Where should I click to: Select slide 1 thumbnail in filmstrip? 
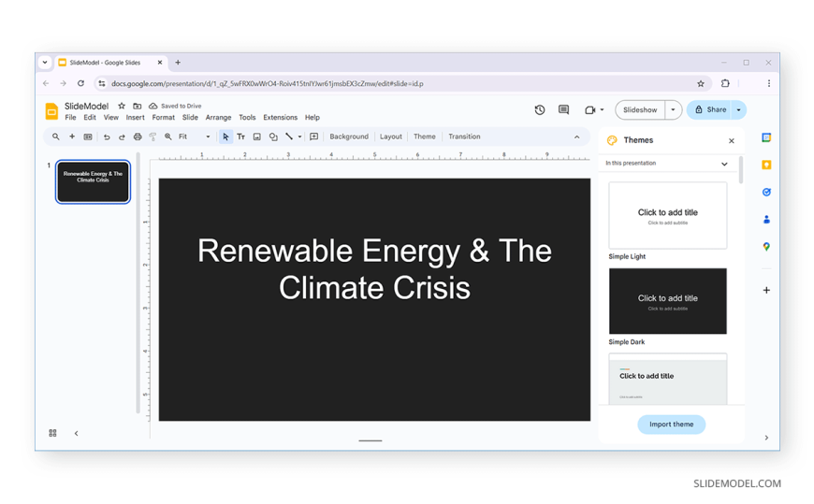coord(93,181)
